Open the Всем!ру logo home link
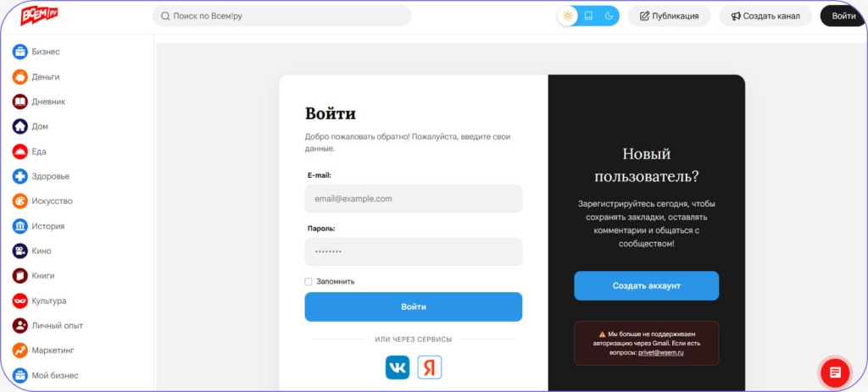The image size is (868, 392). [39, 15]
